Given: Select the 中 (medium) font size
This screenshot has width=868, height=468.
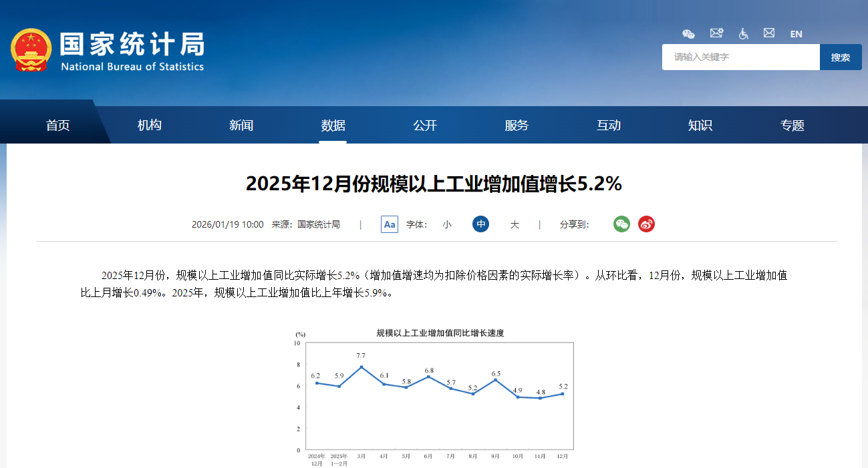Looking at the screenshot, I should [480, 224].
